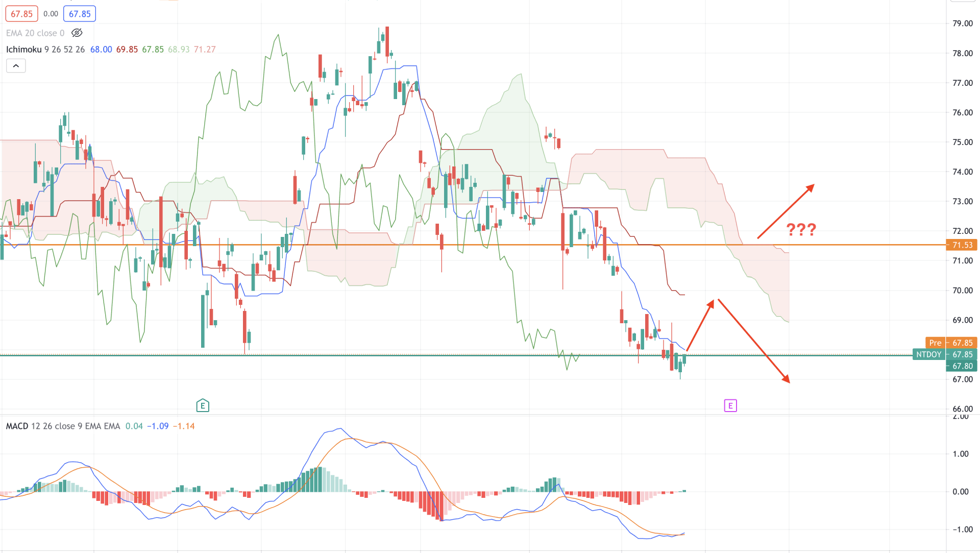Click the red 67.85 bid price box
980x553 pixels.
[22, 14]
